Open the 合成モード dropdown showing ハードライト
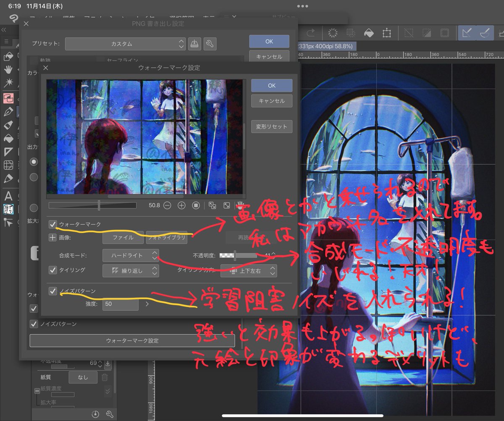This screenshot has width=504, height=421. (130, 255)
